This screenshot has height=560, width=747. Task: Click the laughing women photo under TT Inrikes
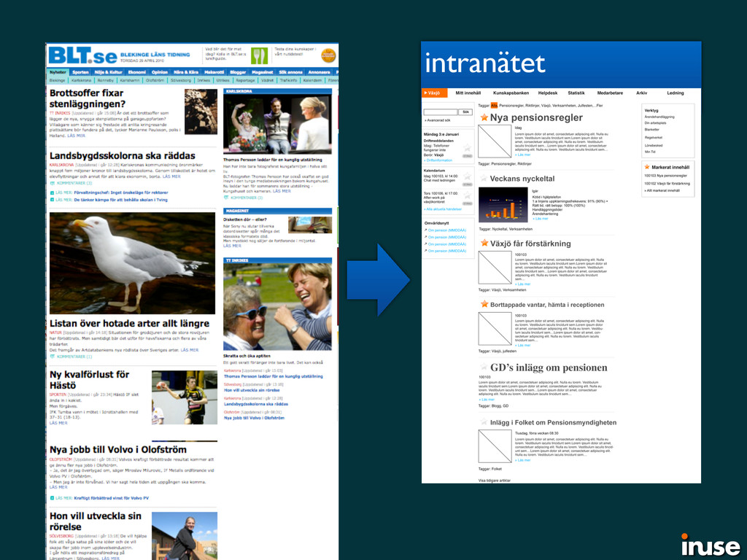(278, 307)
